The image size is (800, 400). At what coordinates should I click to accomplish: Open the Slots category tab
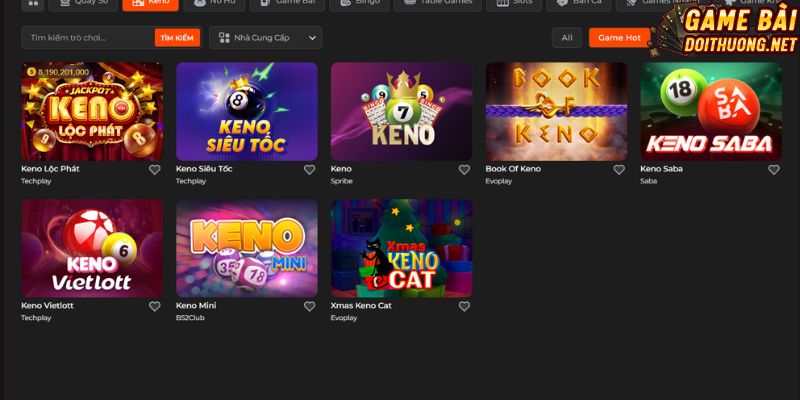(514, 4)
